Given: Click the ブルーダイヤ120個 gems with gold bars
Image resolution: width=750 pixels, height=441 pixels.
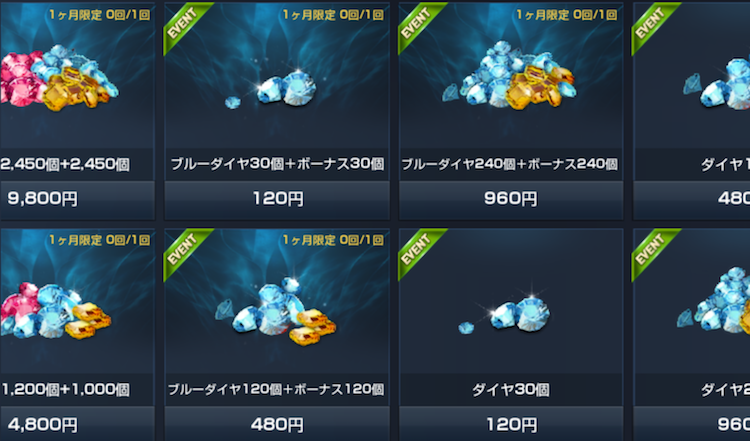Looking at the screenshot, I should pos(276,311).
